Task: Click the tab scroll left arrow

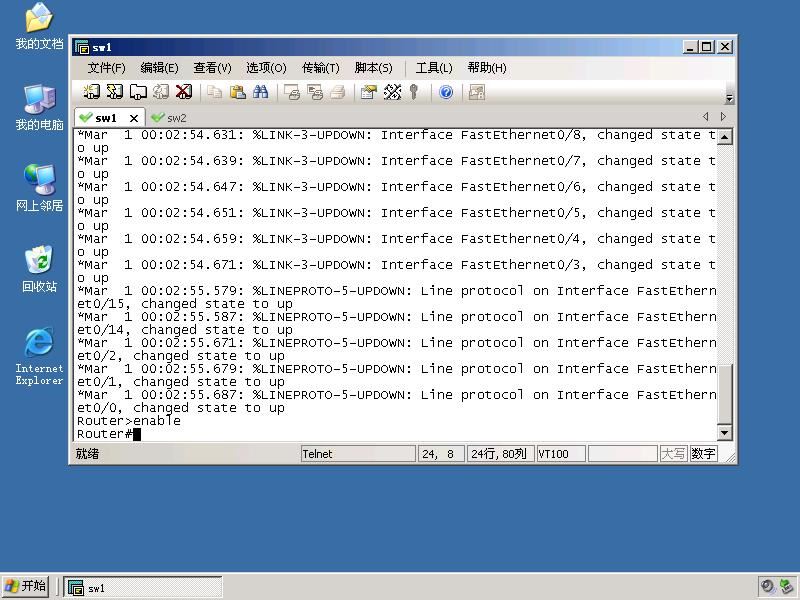Action: click(x=706, y=116)
